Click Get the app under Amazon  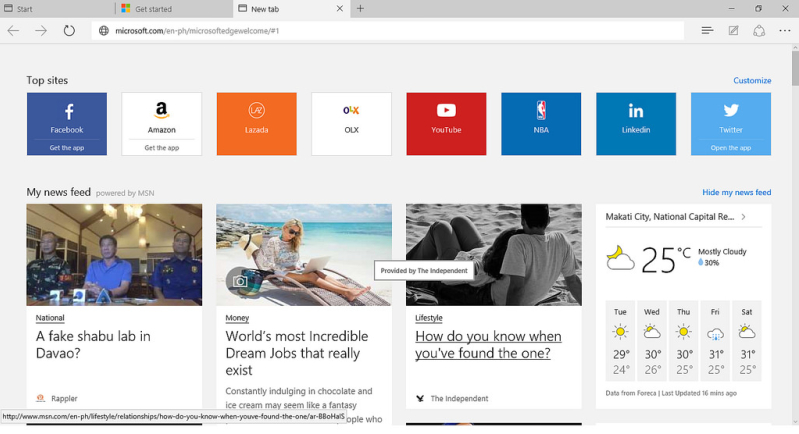tap(162, 148)
